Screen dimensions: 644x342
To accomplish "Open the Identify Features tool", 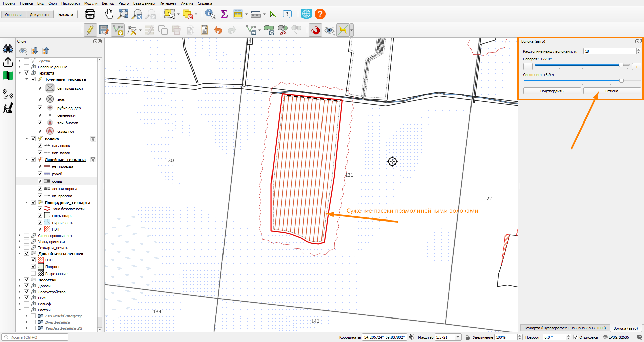I will [x=210, y=14].
